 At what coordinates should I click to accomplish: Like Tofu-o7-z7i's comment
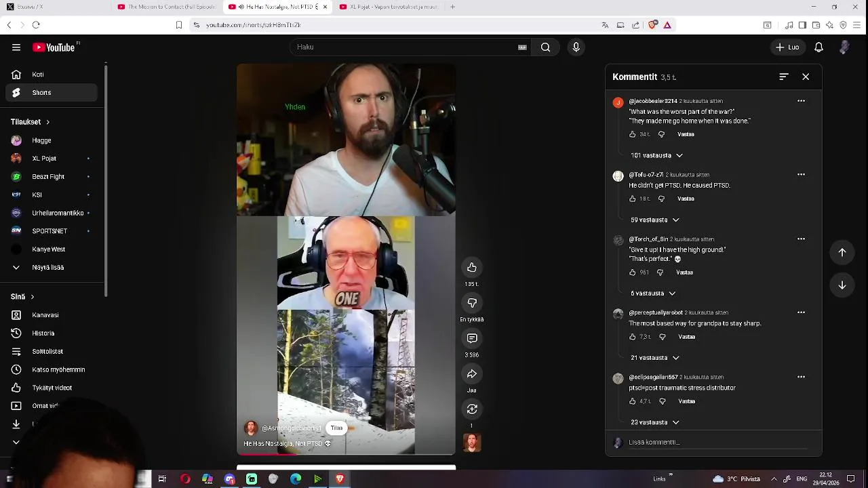[633, 199]
